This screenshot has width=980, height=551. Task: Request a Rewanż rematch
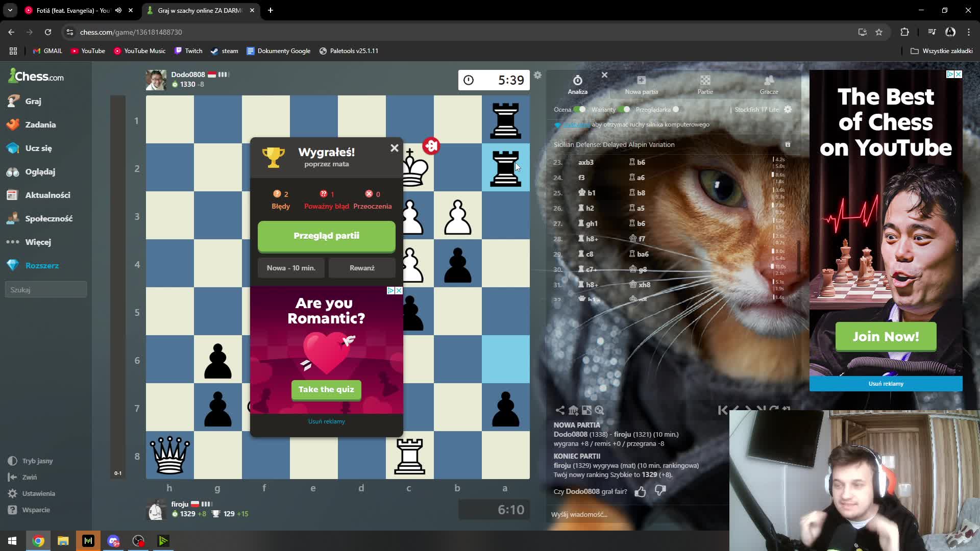362,268
